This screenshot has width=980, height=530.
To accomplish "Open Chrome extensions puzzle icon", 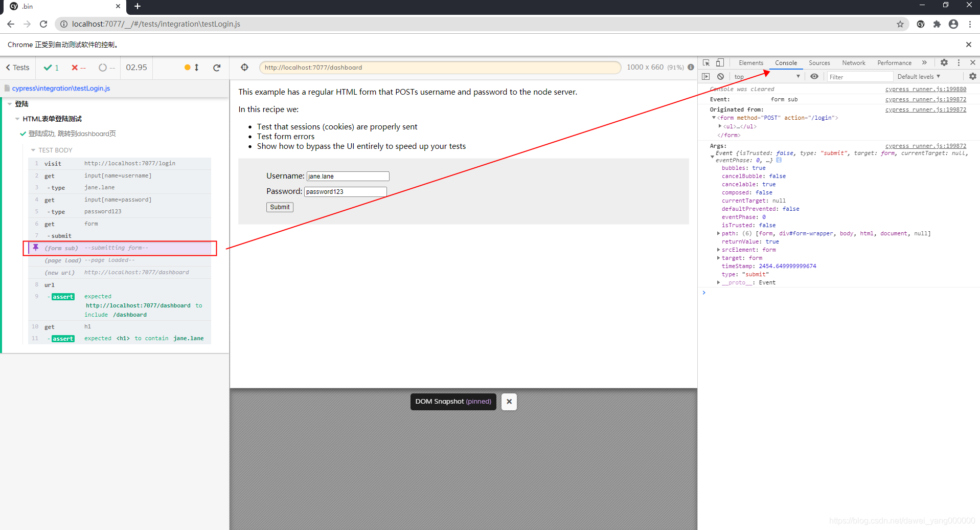I will [937, 24].
